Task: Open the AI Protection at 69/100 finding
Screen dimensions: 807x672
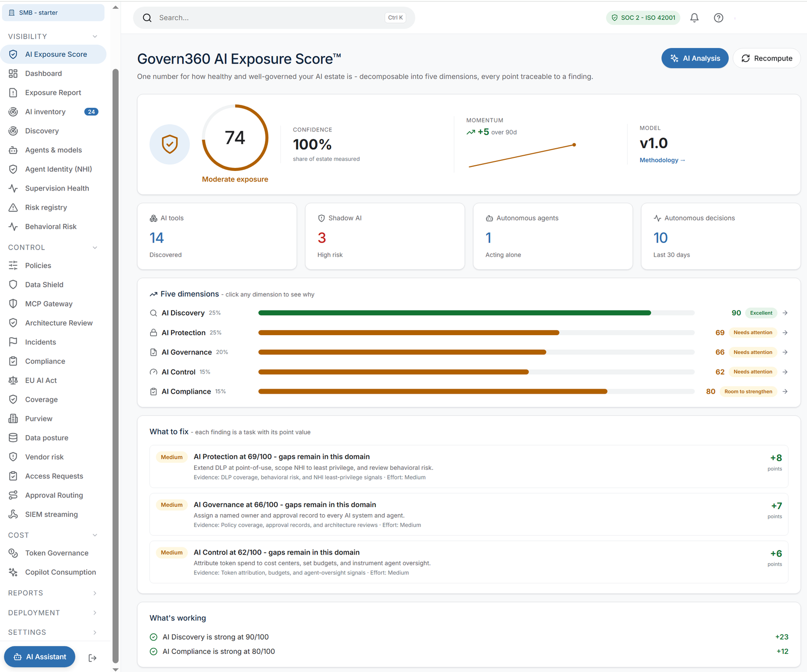Action: [x=469, y=466]
